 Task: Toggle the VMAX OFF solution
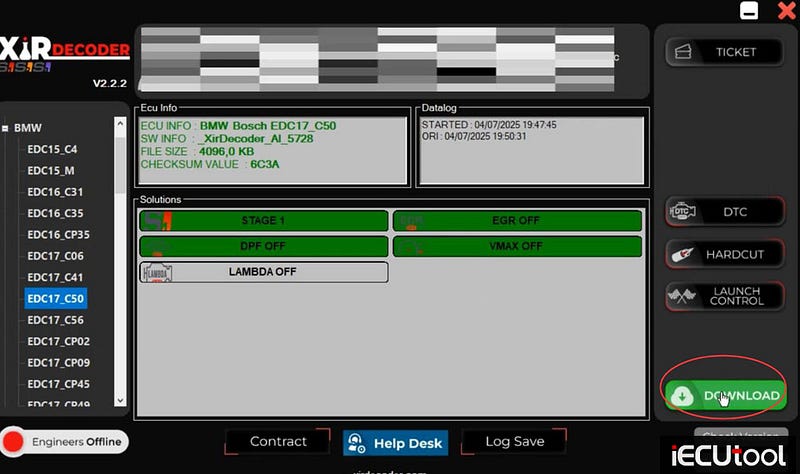pos(517,246)
